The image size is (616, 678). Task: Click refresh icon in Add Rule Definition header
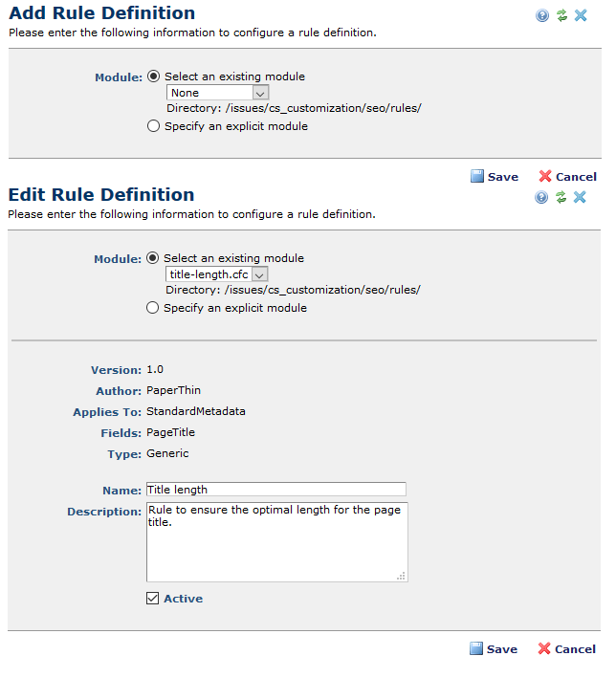point(561,15)
